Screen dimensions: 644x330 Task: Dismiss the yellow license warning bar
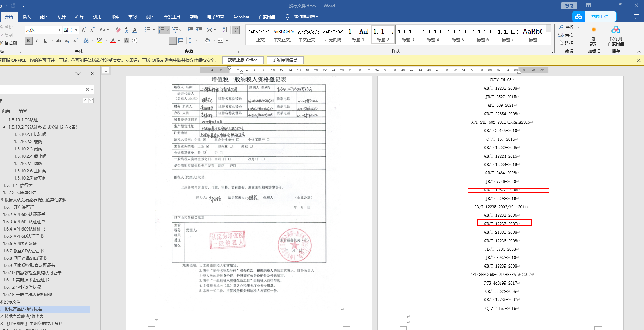click(639, 60)
